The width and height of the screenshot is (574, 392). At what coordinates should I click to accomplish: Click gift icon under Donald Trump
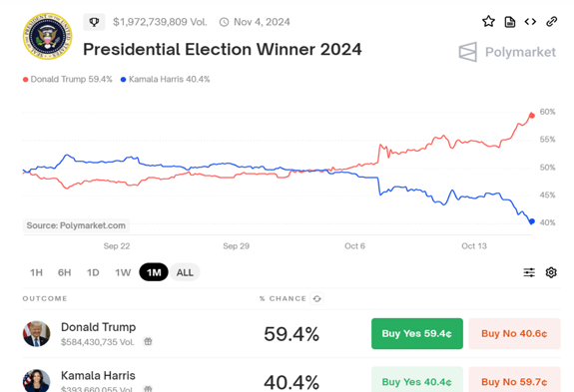coord(148,341)
